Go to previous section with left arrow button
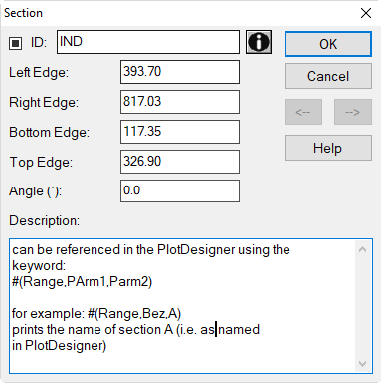Viewport: 381px width, 383px height. click(303, 112)
